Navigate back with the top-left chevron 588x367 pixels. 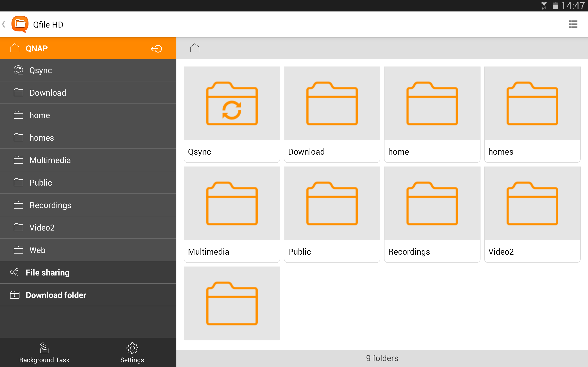tap(4, 24)
